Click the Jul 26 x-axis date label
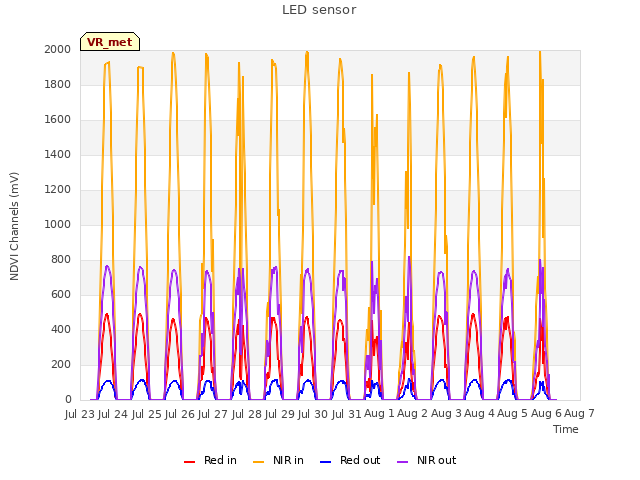 [x=180, y=414]
